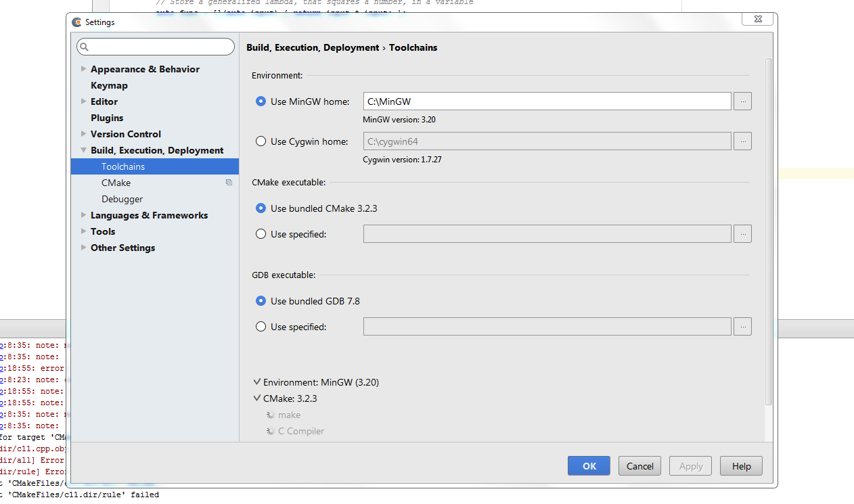
Task: Click Cancel button
Action: tap(640, 466)
